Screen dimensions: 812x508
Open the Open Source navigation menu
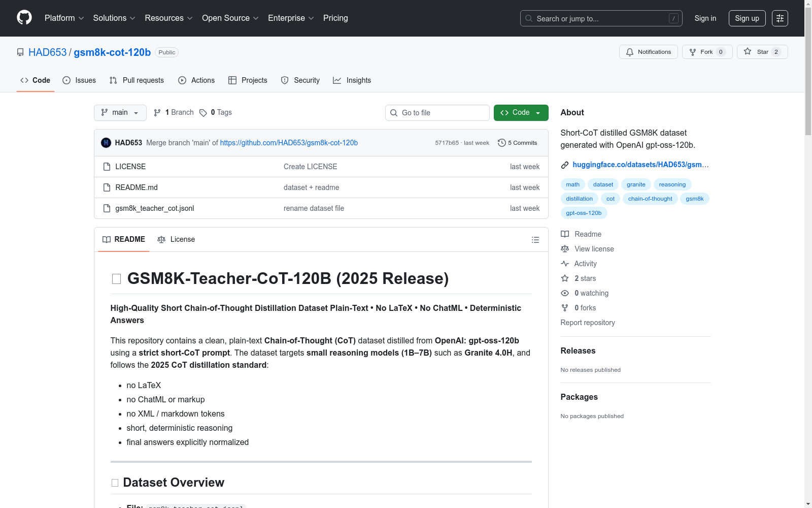click(230, 18)
